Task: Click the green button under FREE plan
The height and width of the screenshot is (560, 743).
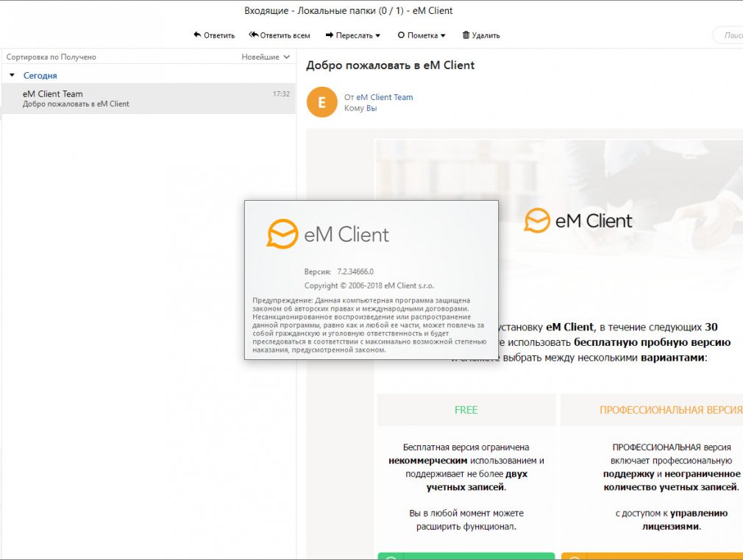Action: 466,556
